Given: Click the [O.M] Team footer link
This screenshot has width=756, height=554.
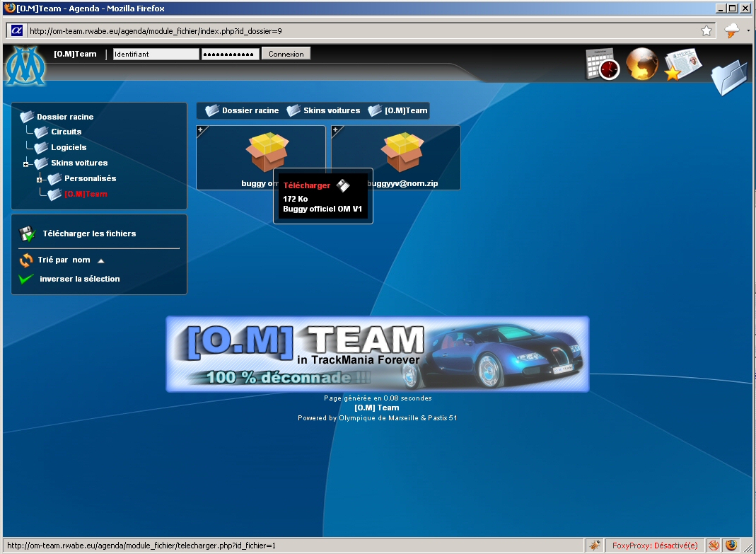Looking at the screenshot, I should click(377, 408).
